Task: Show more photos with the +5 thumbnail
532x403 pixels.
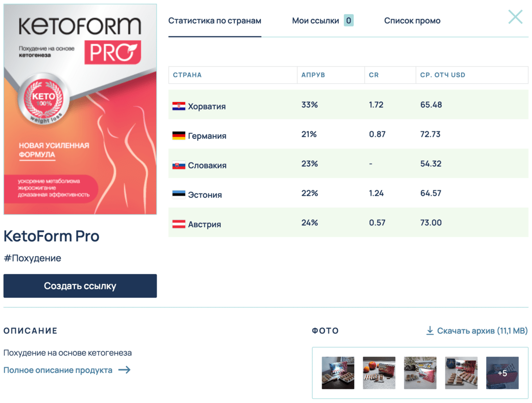Action: point(502,373)
